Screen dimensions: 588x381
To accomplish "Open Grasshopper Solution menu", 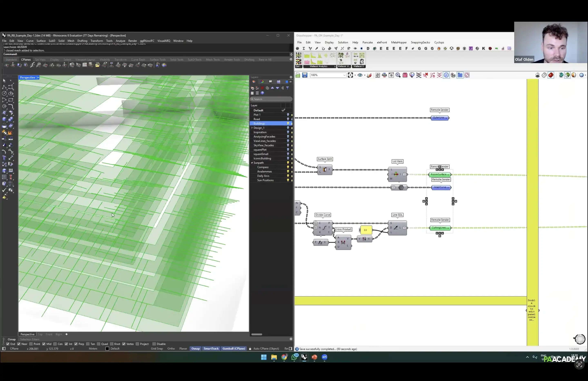I will [x=343, y=43].
